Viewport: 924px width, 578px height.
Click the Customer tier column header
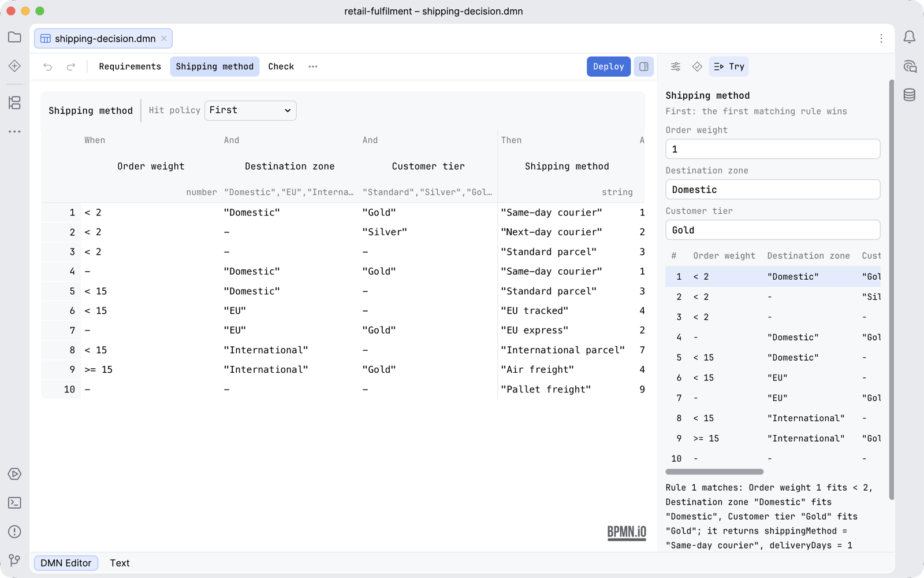(428, 166)
